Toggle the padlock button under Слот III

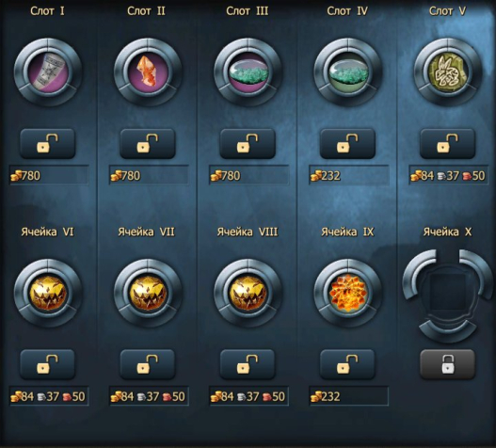click(x=248, y=144)
